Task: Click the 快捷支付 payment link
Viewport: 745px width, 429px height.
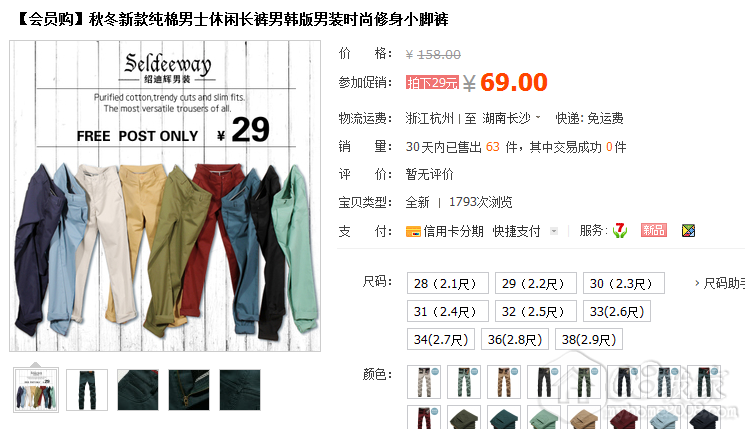Action: 516,231
